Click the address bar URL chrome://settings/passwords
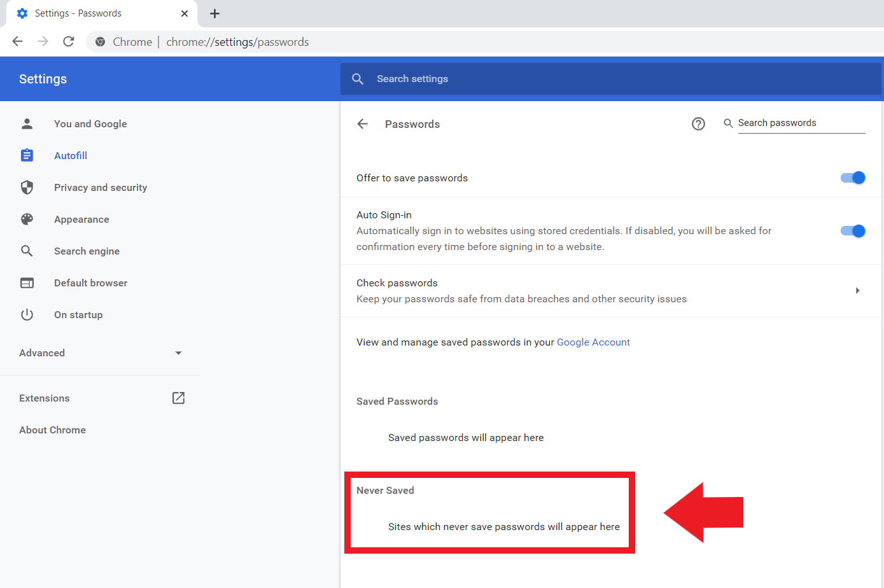This screenshot has width=884, height=588. tap(237, 42)
